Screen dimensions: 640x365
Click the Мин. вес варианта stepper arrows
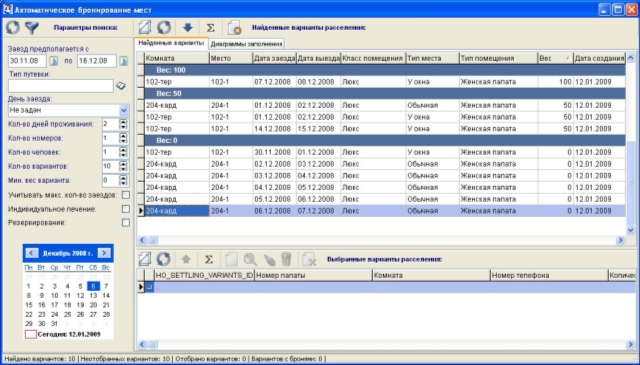(x=123, y=180)
